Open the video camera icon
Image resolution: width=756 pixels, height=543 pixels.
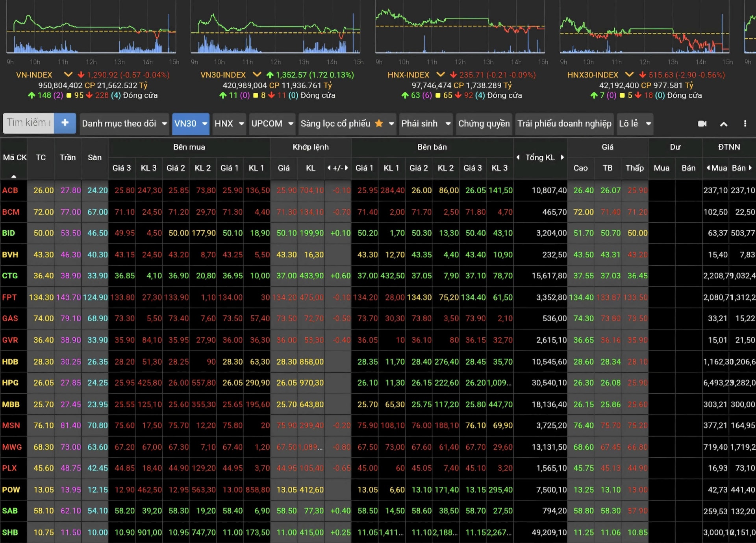coord(702,124)
